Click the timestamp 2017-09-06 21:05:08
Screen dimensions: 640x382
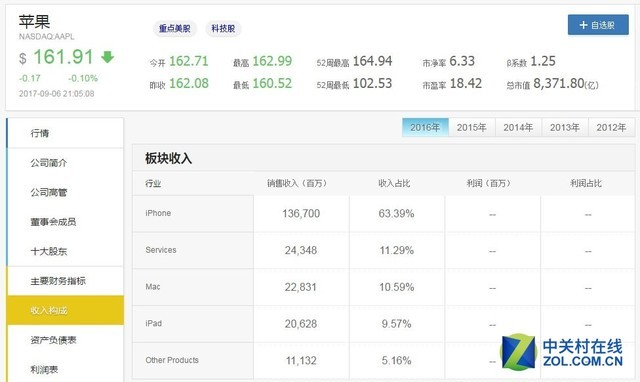[56, 93]
